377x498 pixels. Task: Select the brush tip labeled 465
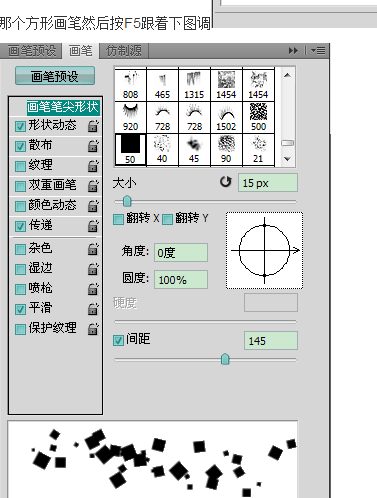pyautogui.click(x=162, y=85)
